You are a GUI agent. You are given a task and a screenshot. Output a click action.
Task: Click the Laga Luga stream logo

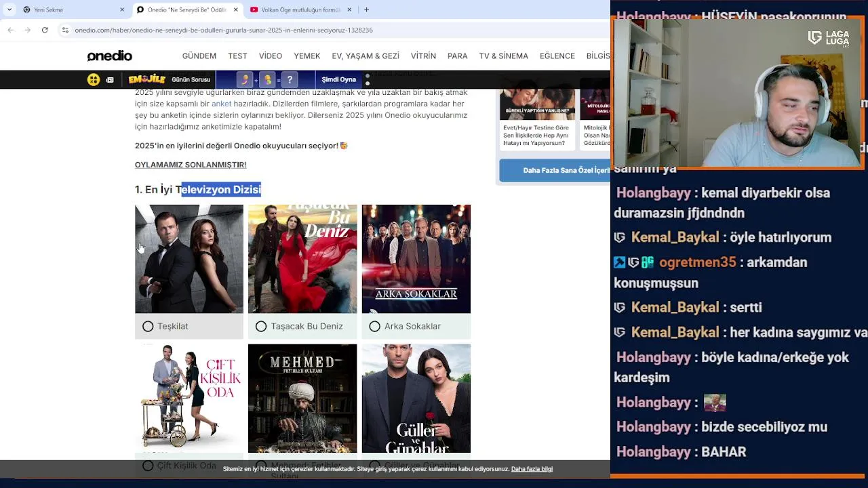click(829, 39)
